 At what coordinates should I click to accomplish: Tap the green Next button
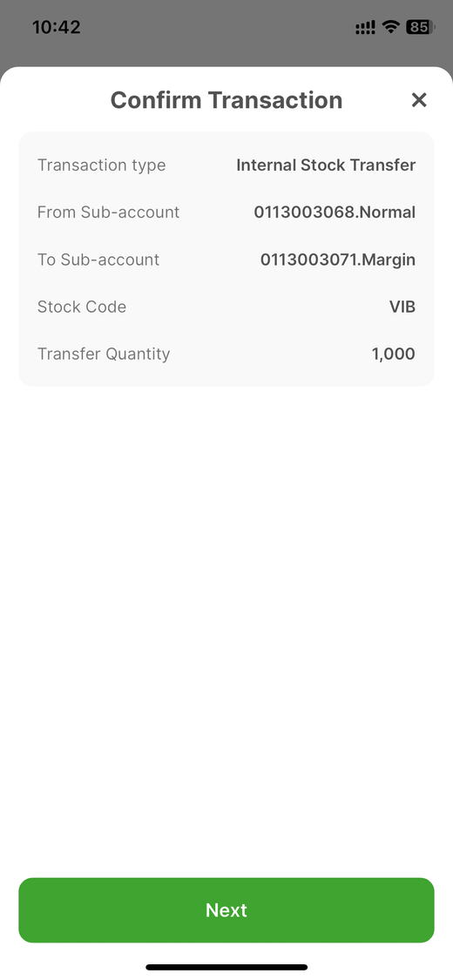[226, 910]
